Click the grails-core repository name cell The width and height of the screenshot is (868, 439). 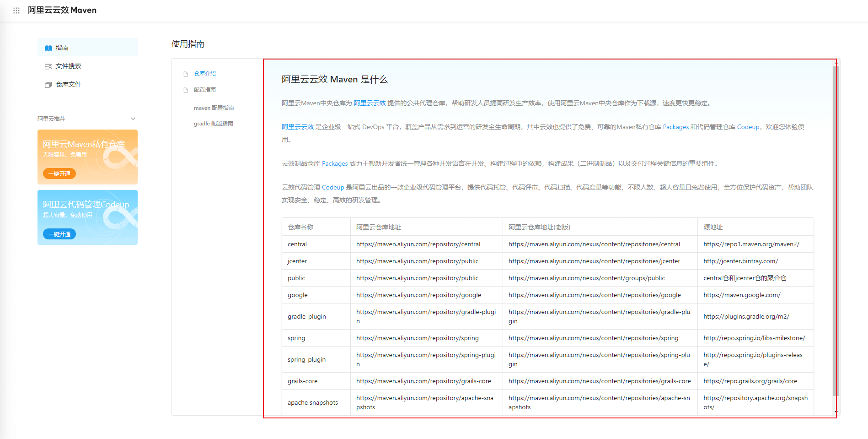click(316, 381)
